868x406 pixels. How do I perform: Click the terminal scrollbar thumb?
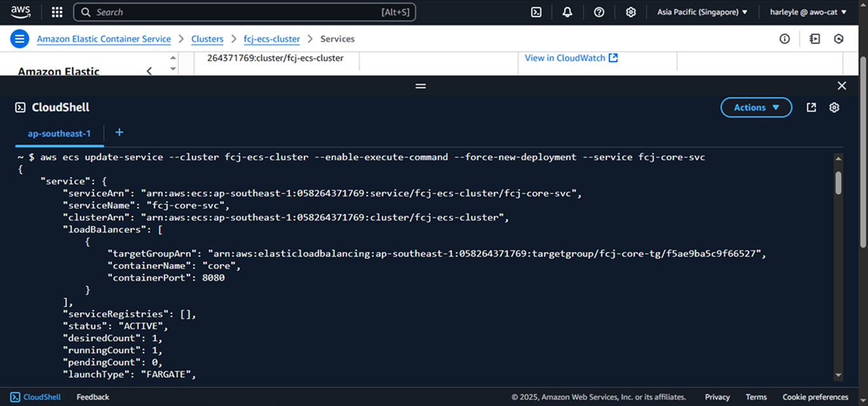838,183
